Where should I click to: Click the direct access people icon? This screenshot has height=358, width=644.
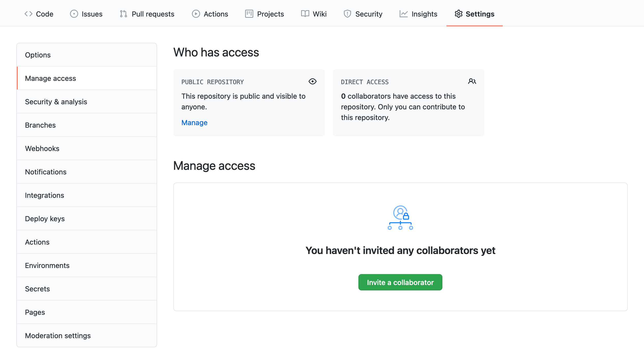click(472, 81)
